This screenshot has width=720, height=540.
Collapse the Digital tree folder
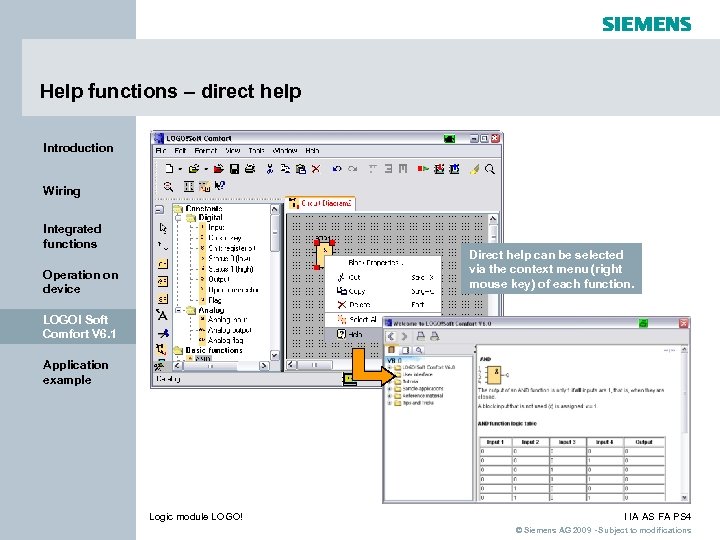178,218
